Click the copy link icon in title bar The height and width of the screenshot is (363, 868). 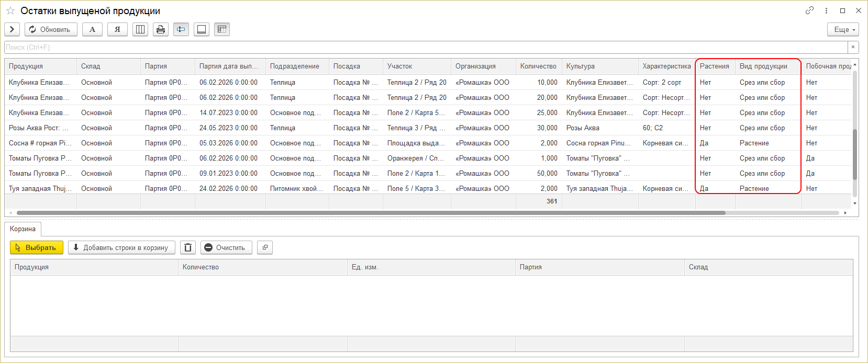coord(809,10)
